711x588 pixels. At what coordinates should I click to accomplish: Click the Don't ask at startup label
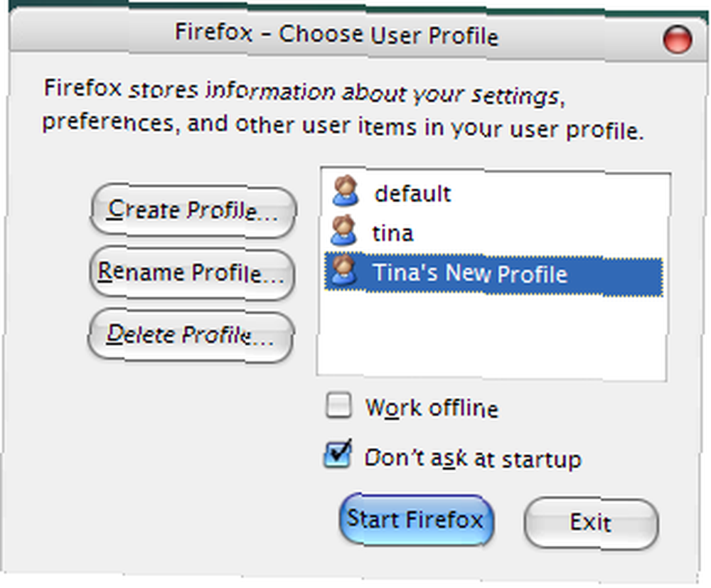tap(473, 459)
